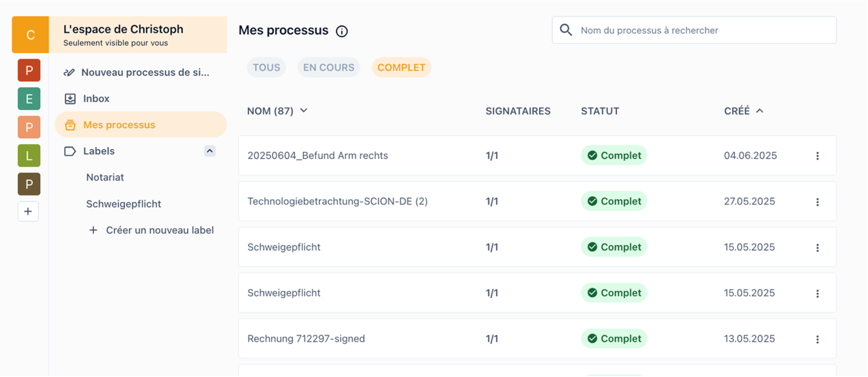Select the red P workspace avatar
Viewport: 868px width, 377px height.
click(29, 70)
